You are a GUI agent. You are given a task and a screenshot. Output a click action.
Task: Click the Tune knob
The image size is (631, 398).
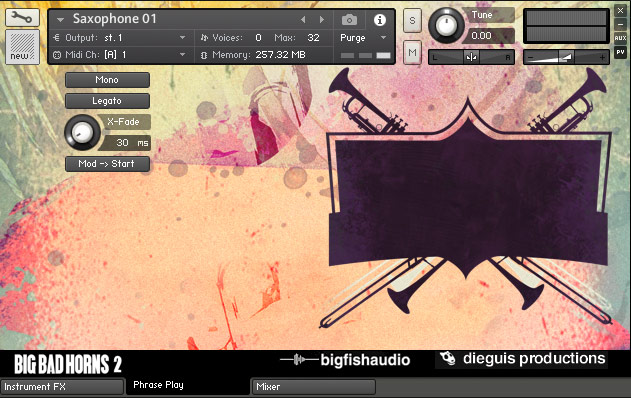(446, 25)
